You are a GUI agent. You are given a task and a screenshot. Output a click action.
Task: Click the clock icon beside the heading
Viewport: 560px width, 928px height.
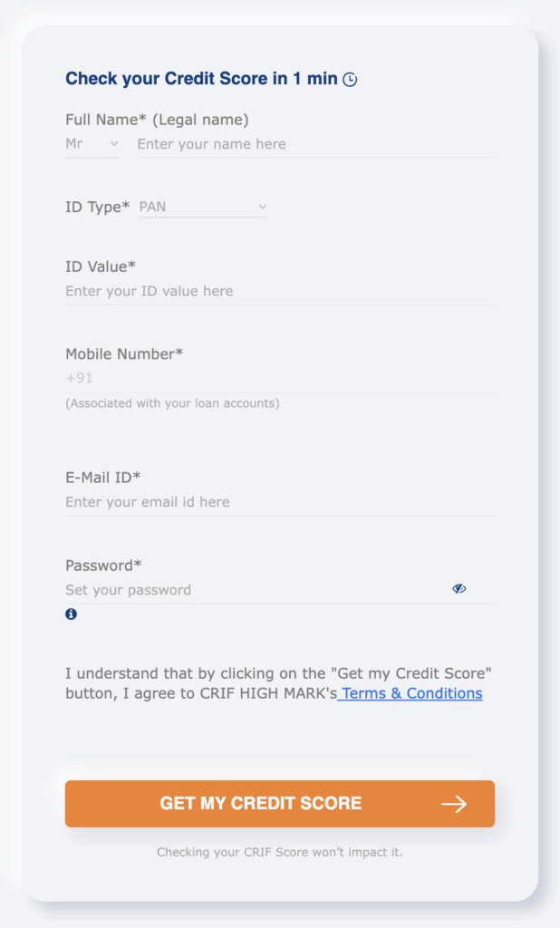[x=349, y=80]
